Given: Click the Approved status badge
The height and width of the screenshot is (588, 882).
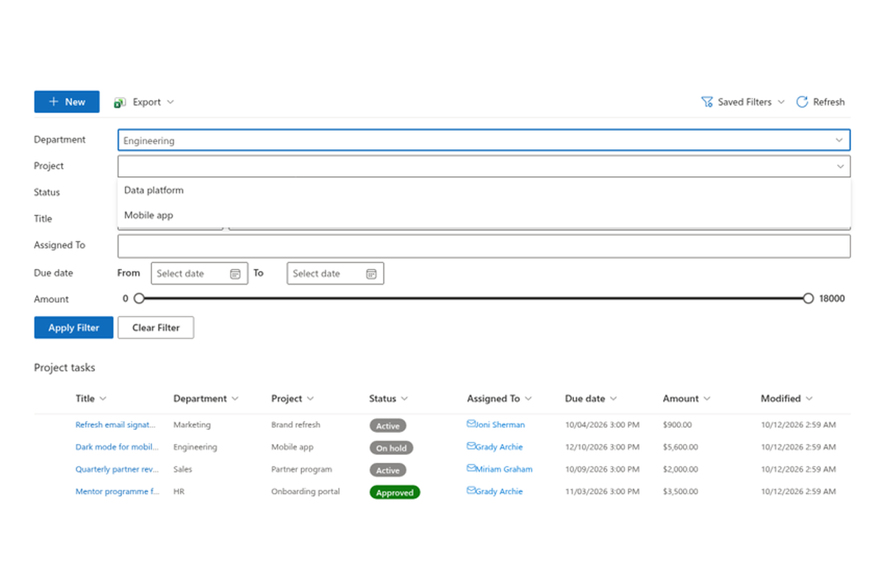Looking at the screenshot, I should pos(395,492).
